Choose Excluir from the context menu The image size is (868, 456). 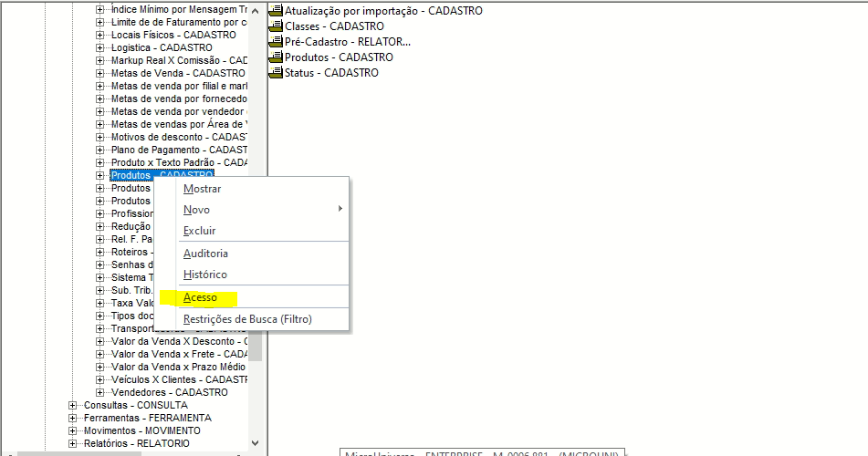tap(199, 231)
